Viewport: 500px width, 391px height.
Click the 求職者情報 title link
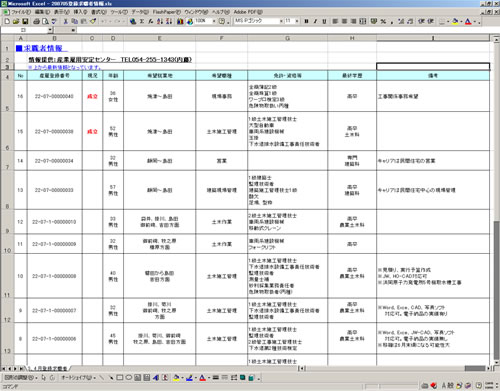pyautogui.click(x=41, y=48)
